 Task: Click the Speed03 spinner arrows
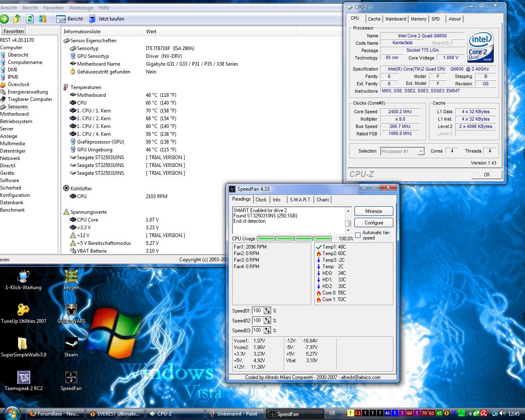267,330
